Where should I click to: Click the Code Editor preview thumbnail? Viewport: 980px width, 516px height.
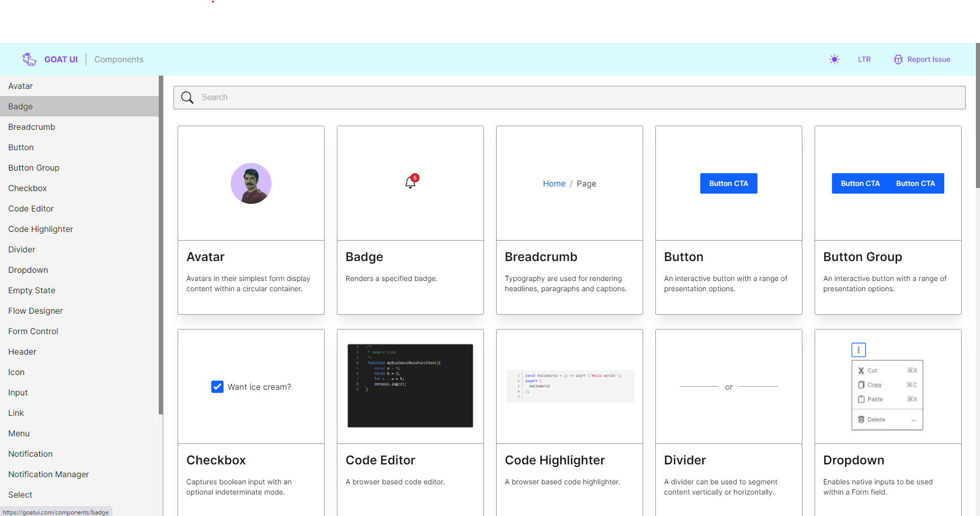410,386
